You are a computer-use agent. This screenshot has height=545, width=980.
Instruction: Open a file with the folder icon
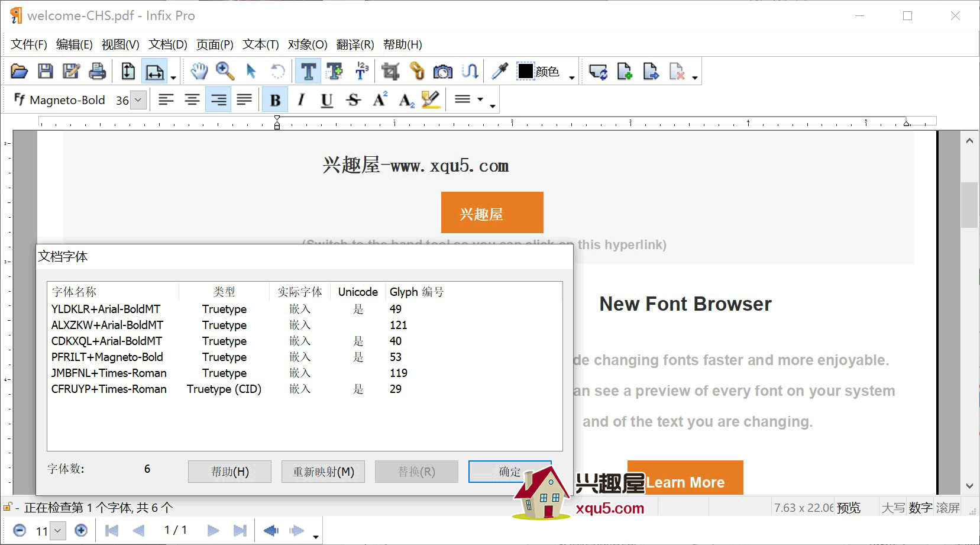pos(19,72)
